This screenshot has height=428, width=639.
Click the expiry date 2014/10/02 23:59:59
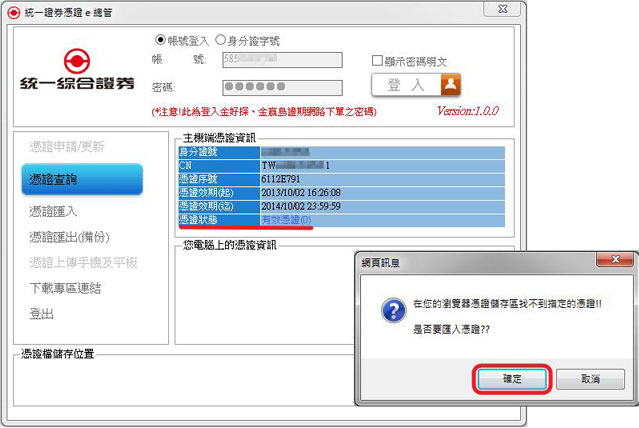click(x=301, y=206)
